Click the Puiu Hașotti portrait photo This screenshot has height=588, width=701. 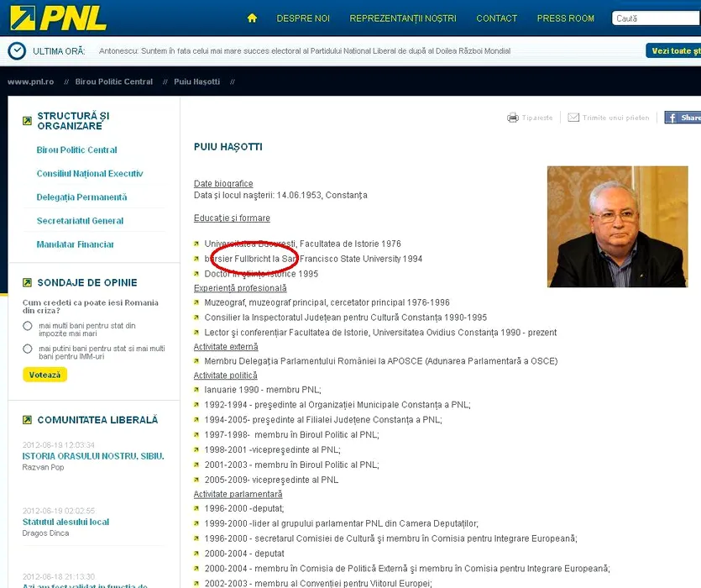(617, 227)
